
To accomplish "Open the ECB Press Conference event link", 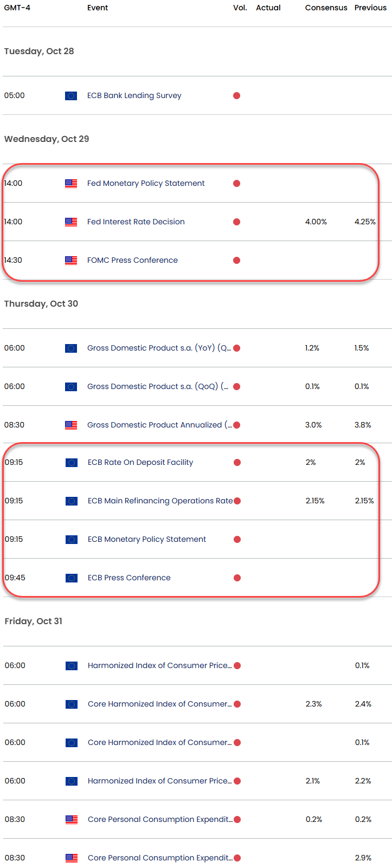I will click(128, 578).
